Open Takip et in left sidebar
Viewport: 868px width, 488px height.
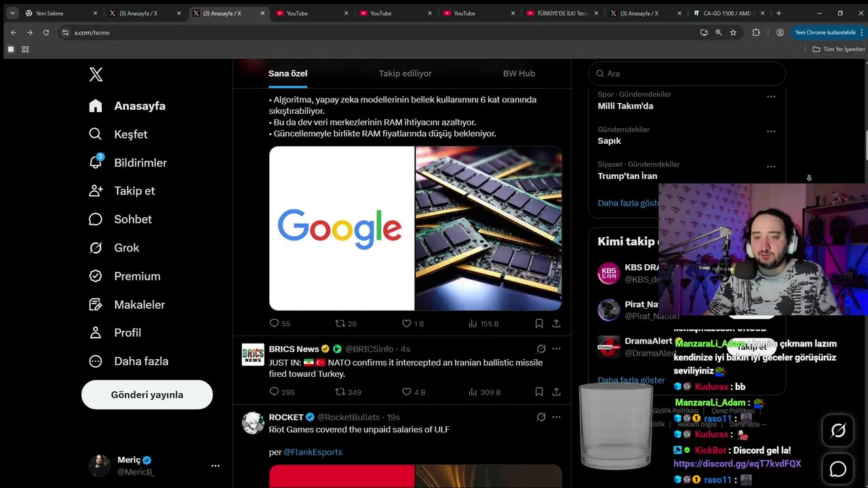click(122, 190)
